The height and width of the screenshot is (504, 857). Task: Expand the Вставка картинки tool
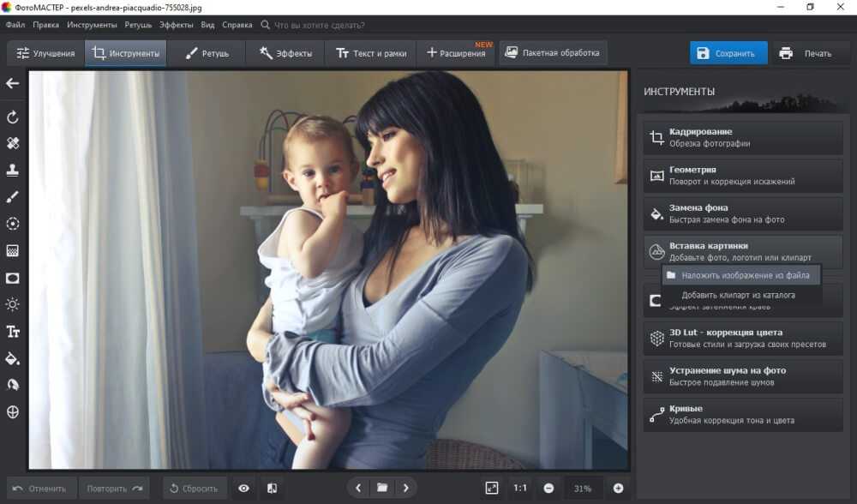[742, 250]
